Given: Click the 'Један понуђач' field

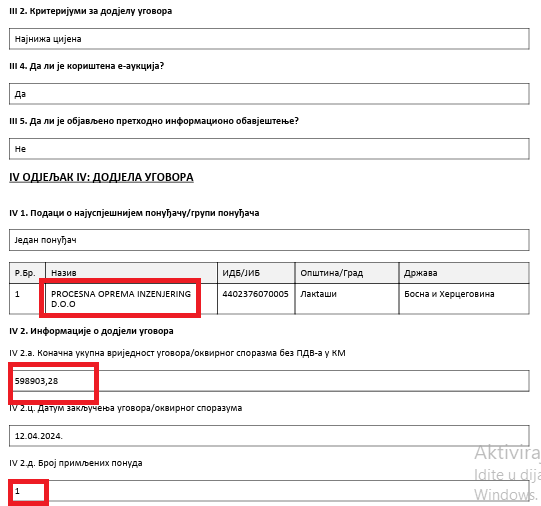Looking at the screenshot, I should [269, 240].
